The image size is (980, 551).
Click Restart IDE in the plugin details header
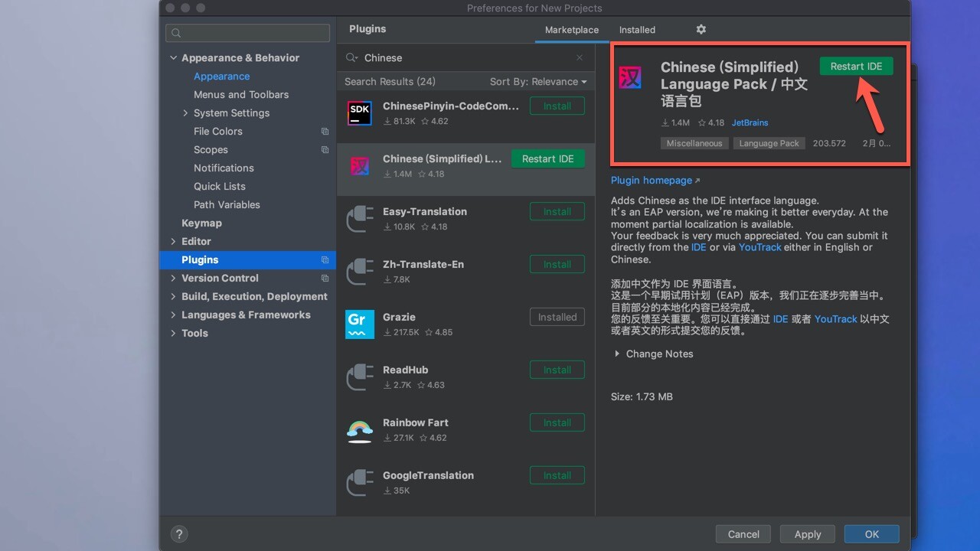pyautogui.click(x=856, y=66)
